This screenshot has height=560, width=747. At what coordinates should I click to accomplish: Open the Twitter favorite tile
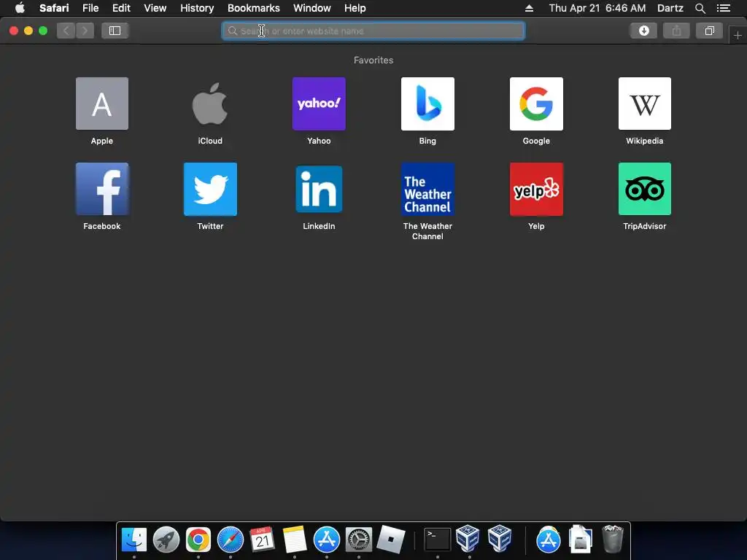tap(210, 189)
